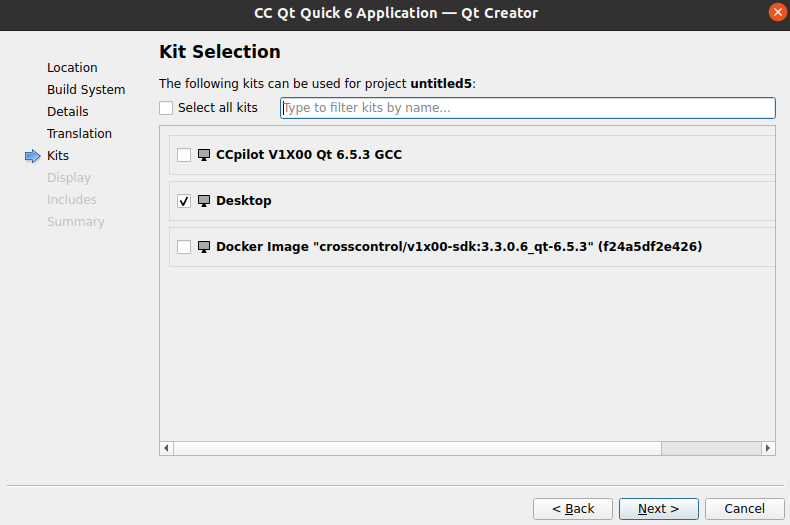
Task: Select the Build System wizard step
Action: pyautogui.click(x=86, y=90)
